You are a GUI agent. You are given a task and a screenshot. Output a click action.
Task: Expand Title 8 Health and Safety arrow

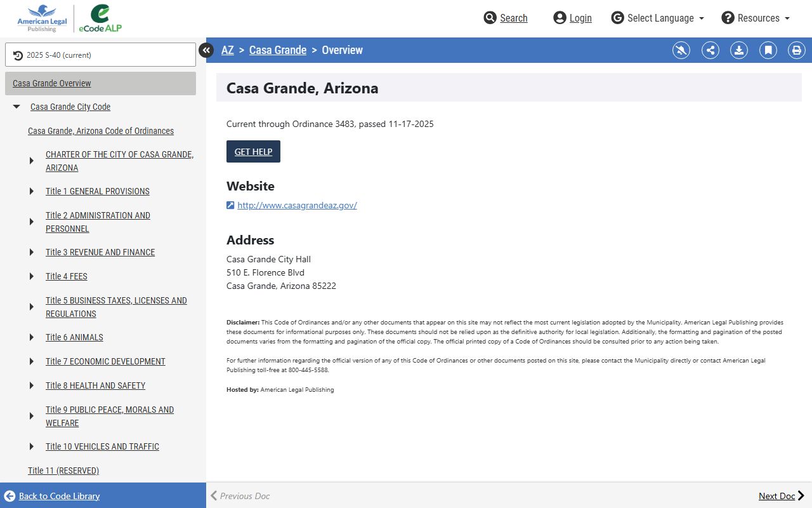[32, 385]
